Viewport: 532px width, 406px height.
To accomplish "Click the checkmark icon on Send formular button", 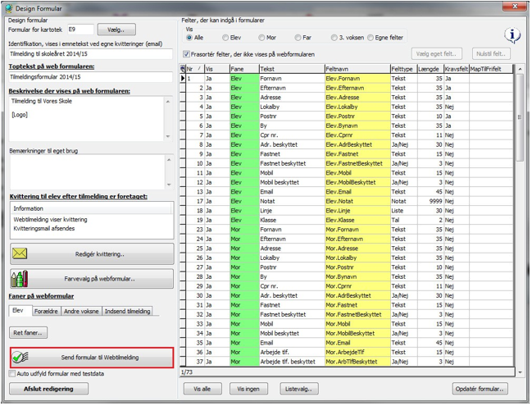I will [20, 358].
